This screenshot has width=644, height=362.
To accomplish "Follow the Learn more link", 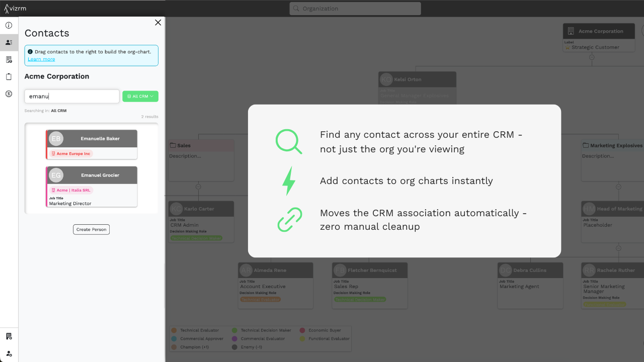I will coord(41,59).
